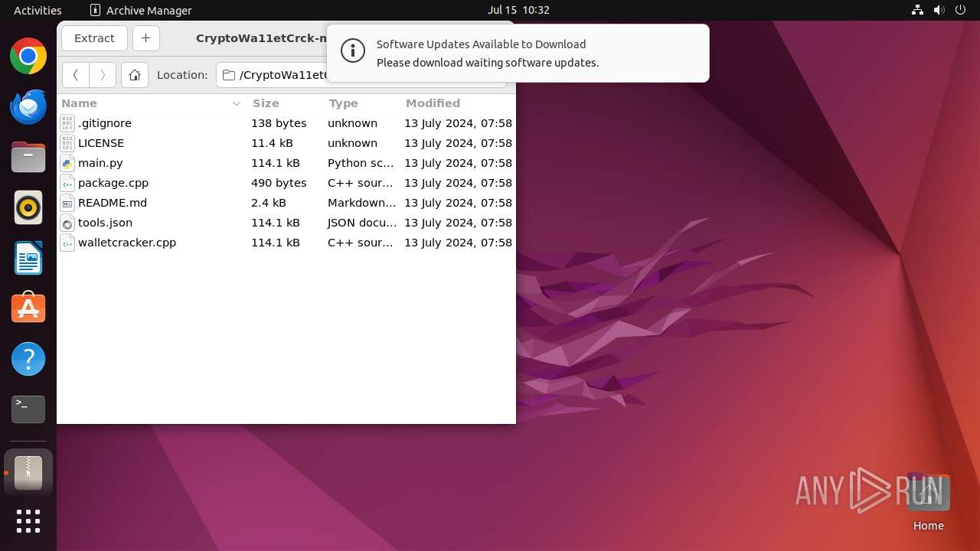This screenshot has width=980, height=551.
Task: Click the walletcracker.cpp file icon
Action: point(67,243)
